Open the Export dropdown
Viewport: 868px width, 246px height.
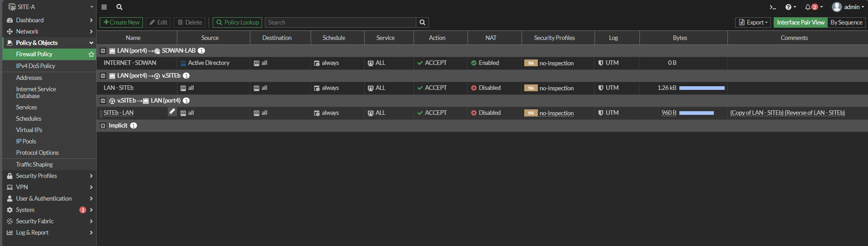[x=753, y=23]
